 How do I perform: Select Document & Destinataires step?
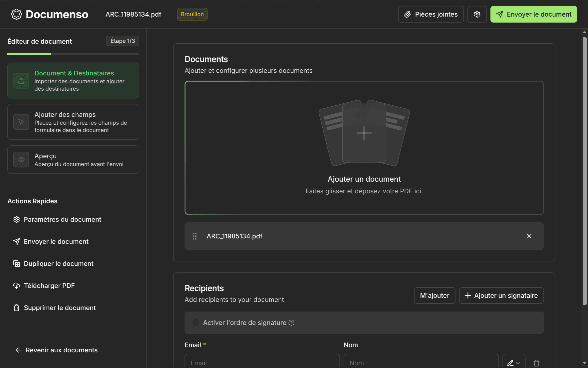point(73,81)
